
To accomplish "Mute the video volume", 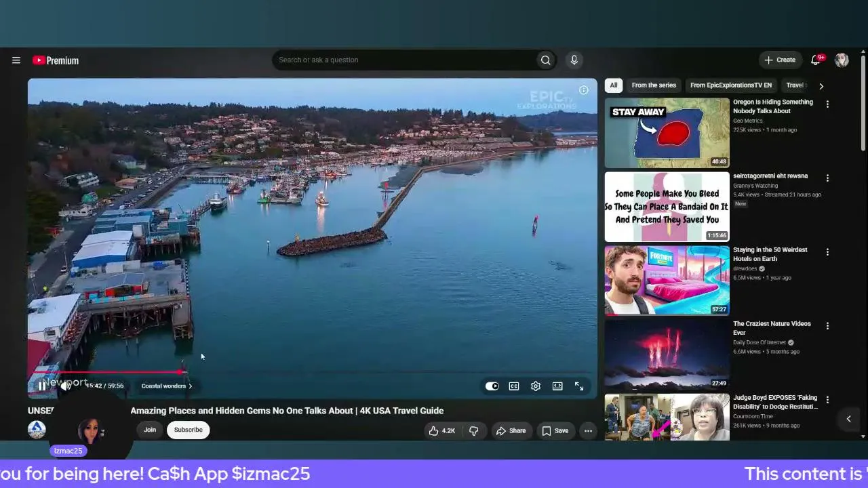I will 65,386.
